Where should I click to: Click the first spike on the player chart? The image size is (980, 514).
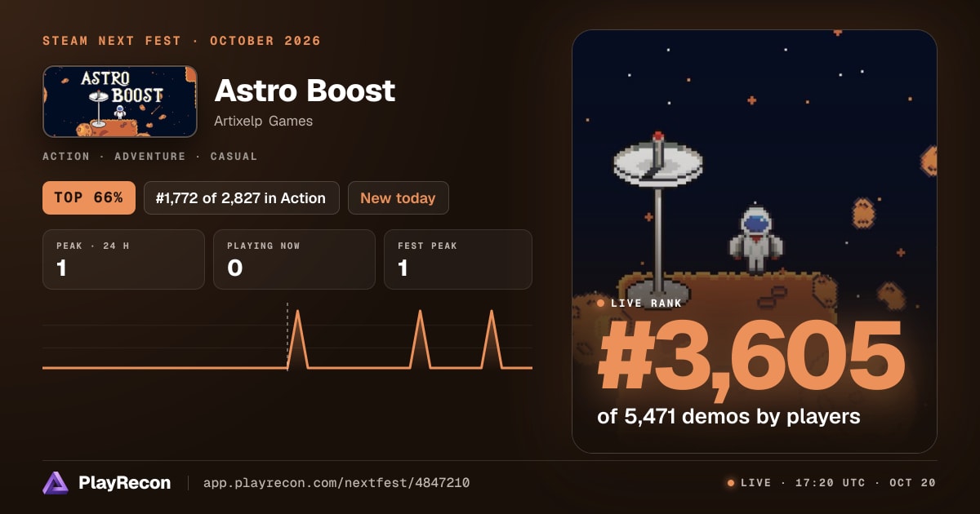(x=297, y=339)
